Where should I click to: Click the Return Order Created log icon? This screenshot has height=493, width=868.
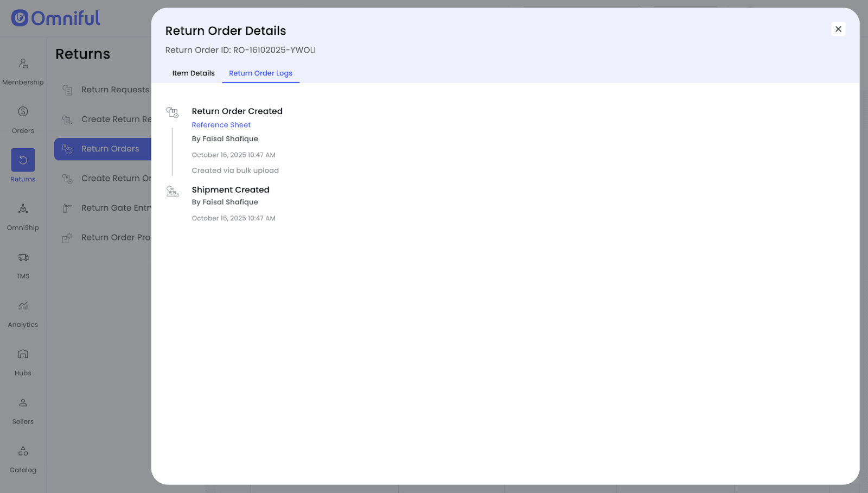173,112
